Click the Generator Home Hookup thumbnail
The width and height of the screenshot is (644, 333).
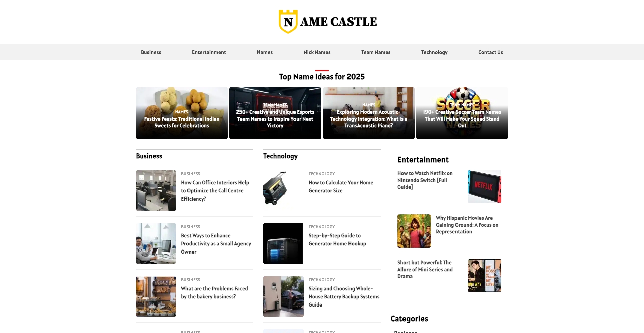coord(283,243)
